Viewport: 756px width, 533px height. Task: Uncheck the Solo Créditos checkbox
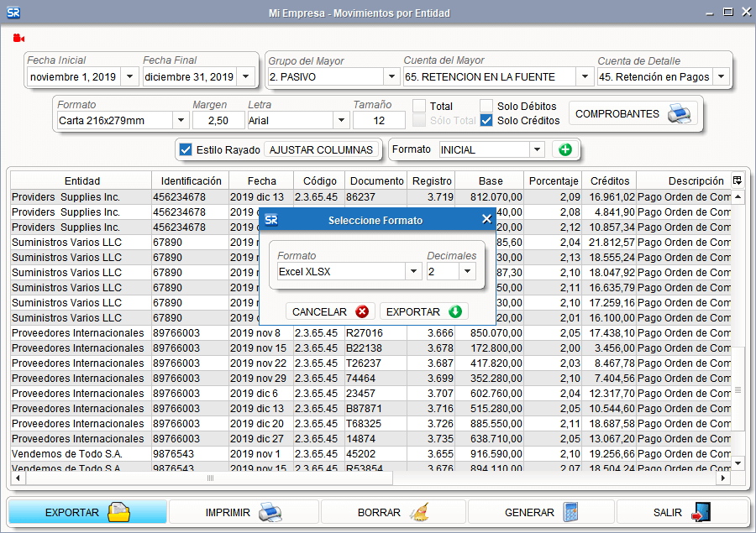click(486, 121)
